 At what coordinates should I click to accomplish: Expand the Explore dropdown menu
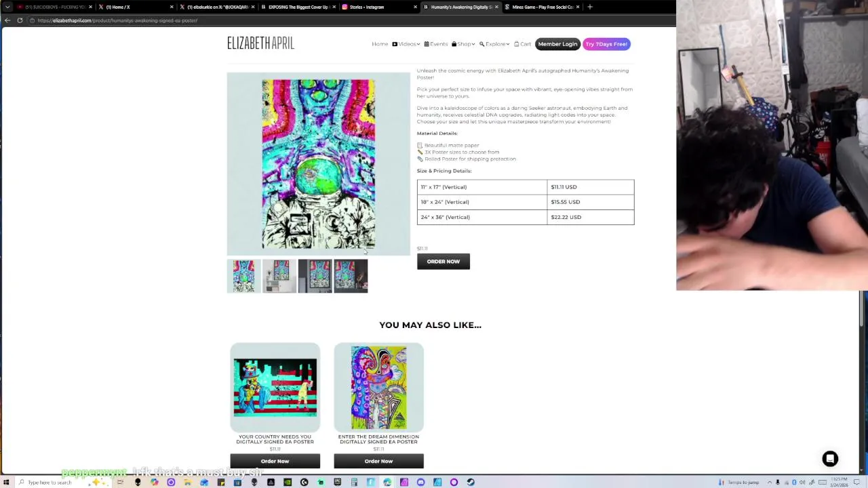[x=494, y=44]
